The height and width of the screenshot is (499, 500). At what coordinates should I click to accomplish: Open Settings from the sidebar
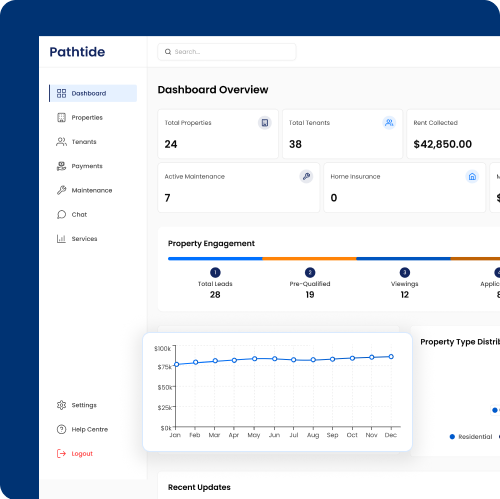(x=93, y=405)
